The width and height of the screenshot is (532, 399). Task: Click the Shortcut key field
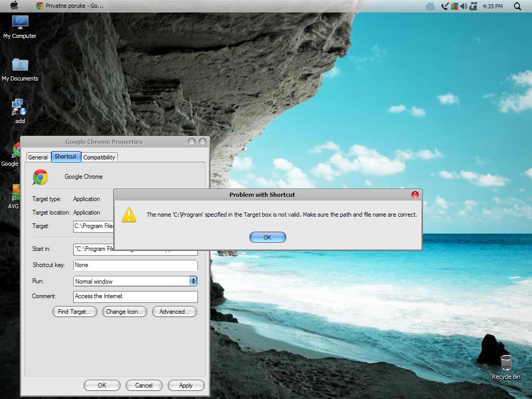tap(136, 265)
